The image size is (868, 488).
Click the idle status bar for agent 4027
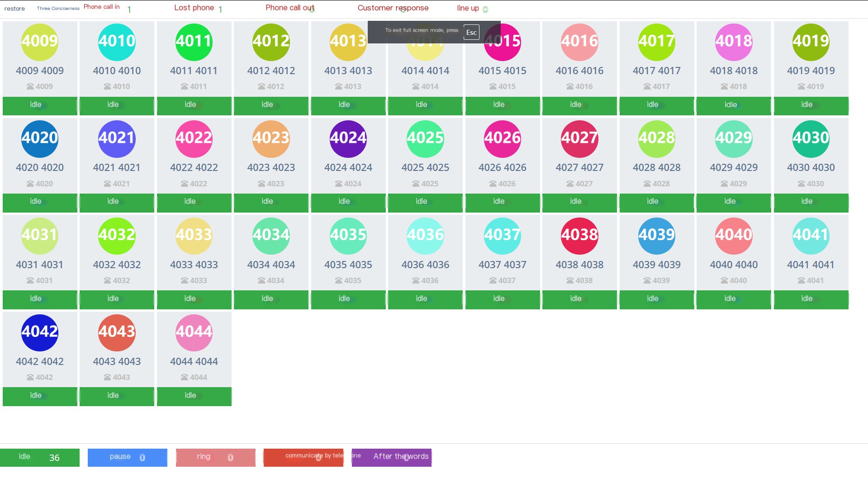coord(579,203)
